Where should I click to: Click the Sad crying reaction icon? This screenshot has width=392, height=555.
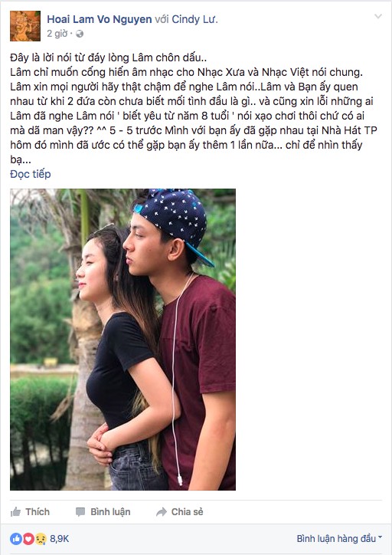[x=41, y=539]
